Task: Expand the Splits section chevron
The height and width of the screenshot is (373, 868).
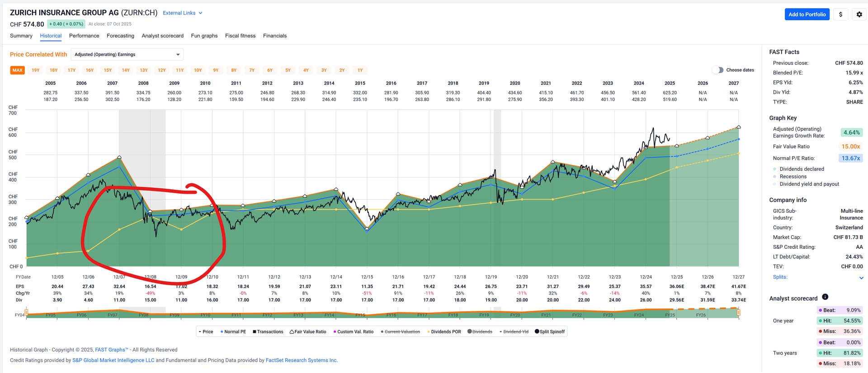Action: click(x=861, y=278)
